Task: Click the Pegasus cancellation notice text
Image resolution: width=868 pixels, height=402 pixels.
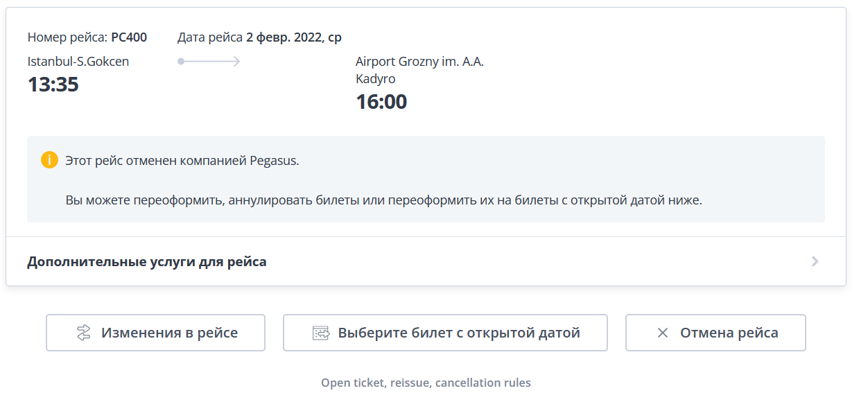Action: click(182, 161)
